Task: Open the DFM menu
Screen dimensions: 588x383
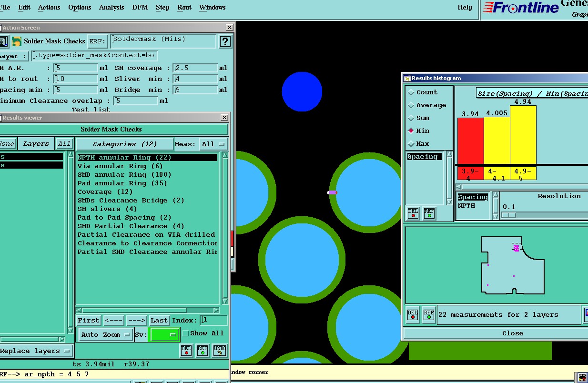Action: click(x=140, y=7)
